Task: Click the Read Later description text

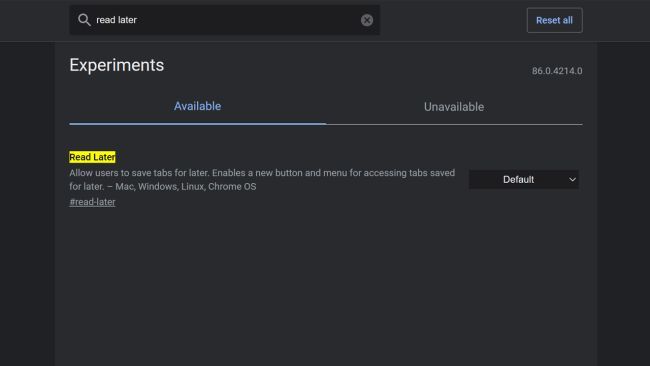Action: coord(262,179)
